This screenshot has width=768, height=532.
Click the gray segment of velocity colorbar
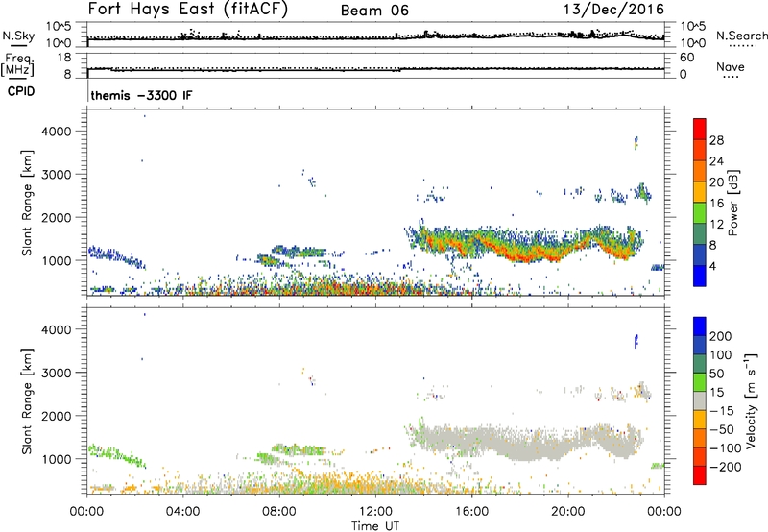pos(700,401)
